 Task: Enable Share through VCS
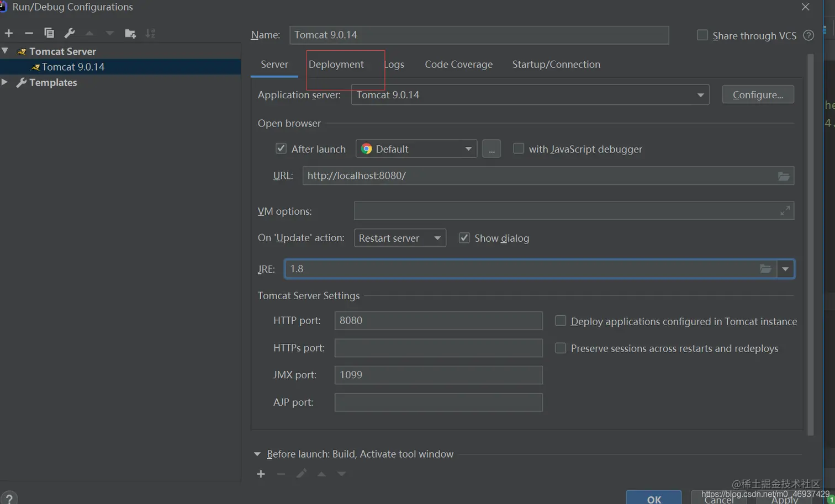pos(702,35)
